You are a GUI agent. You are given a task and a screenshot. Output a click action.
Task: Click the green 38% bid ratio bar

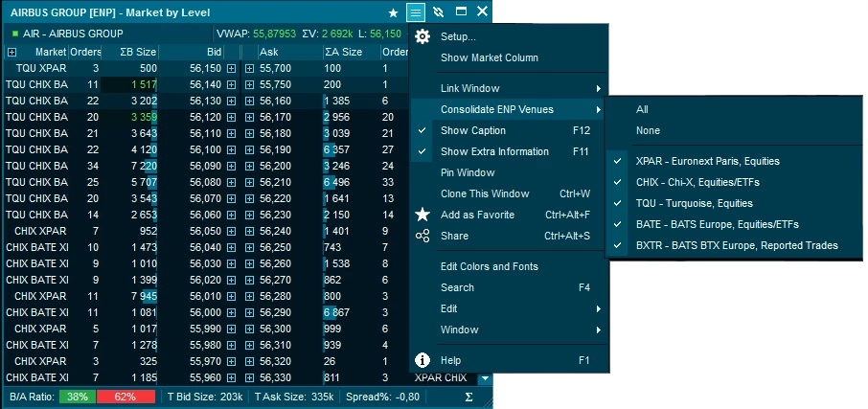[x=78, y=397]
